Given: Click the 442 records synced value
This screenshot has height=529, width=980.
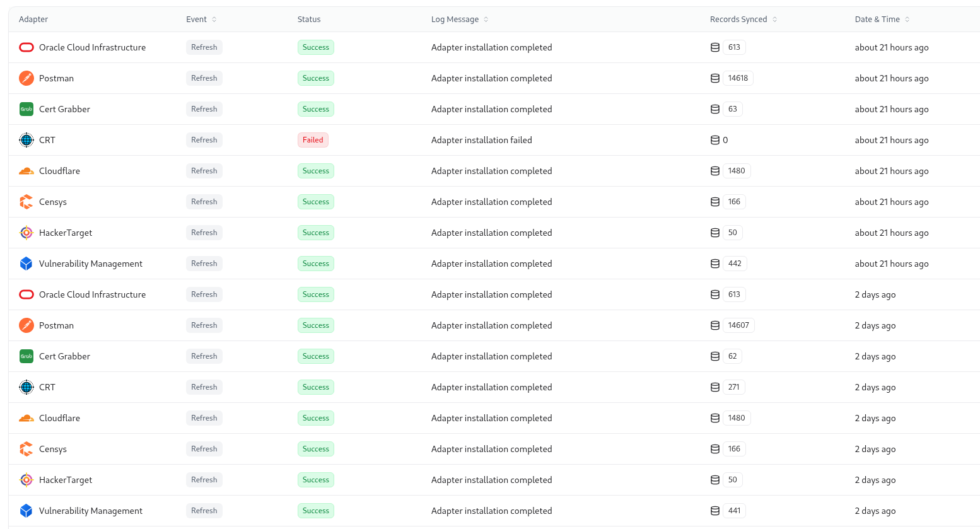Looking at the screenshot, I should pyautogui.click(x=735, y=264).
